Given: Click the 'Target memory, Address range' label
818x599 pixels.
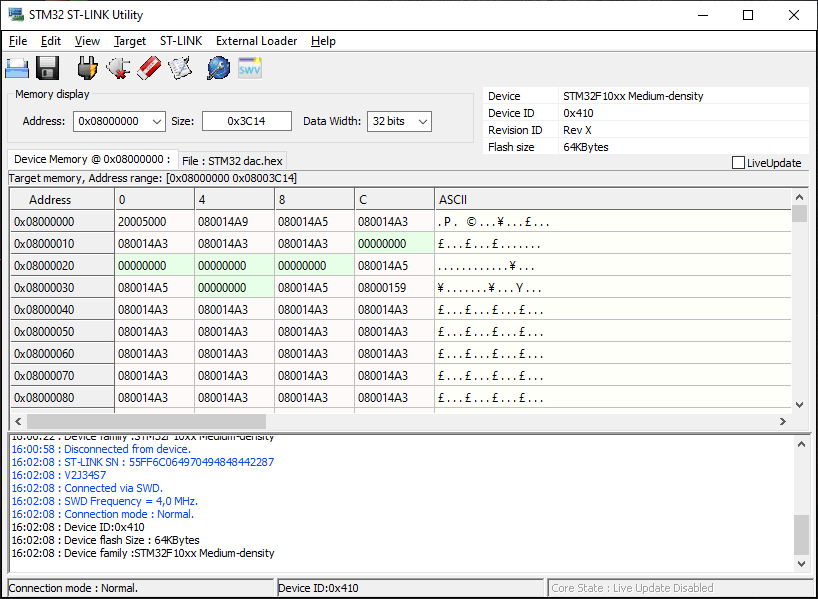Looking at the screenshot, I should tap(152, 178).
